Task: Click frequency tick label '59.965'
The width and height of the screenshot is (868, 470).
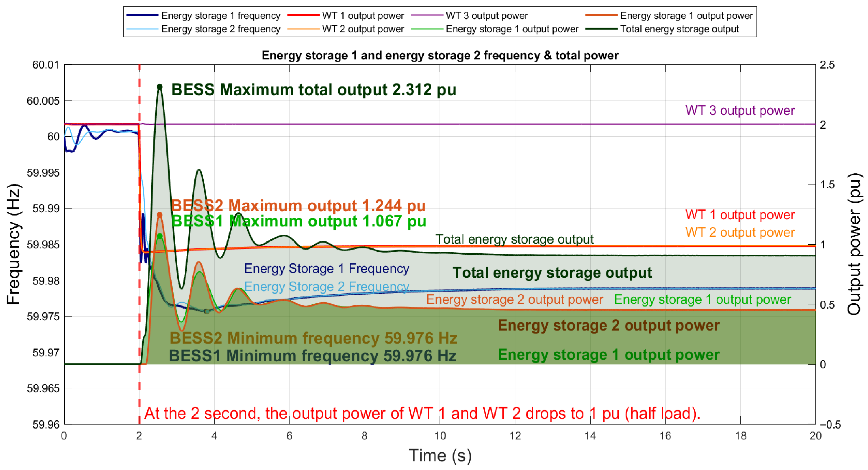Action: (43, 388)
